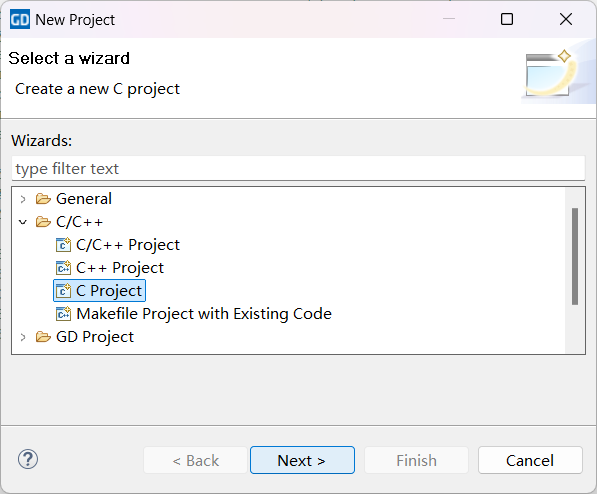Viewport: 597px width, 494px height.
Task: Click the C/C++ Project wizard icon
Action: (63, 245)
